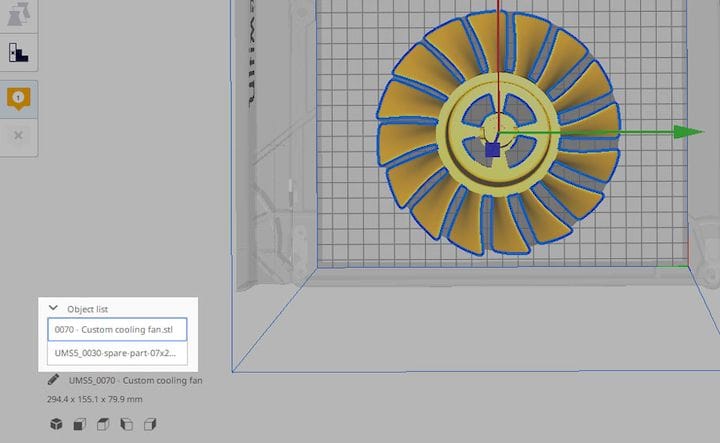Select the Per Model Settings tool
The image size is (720, 443).
coord(19,14)
